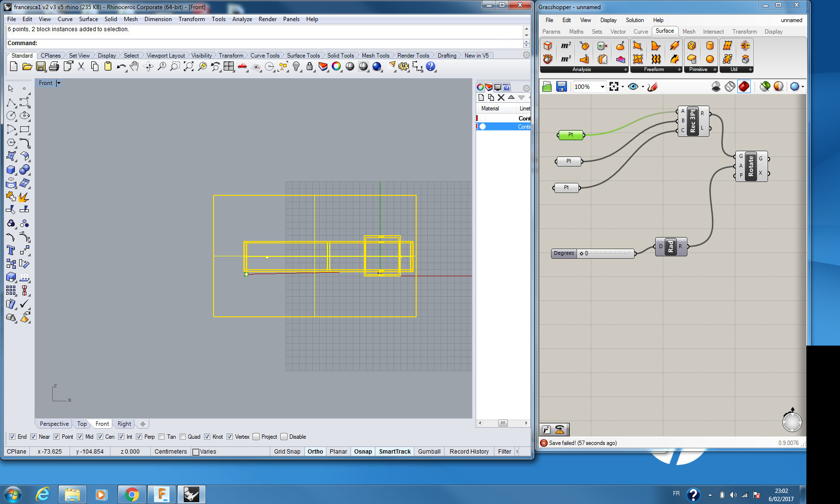840x504 pixels.
Task: Click the Grasshopper Volume m³ component icon
Action: [x=566, y=59]
